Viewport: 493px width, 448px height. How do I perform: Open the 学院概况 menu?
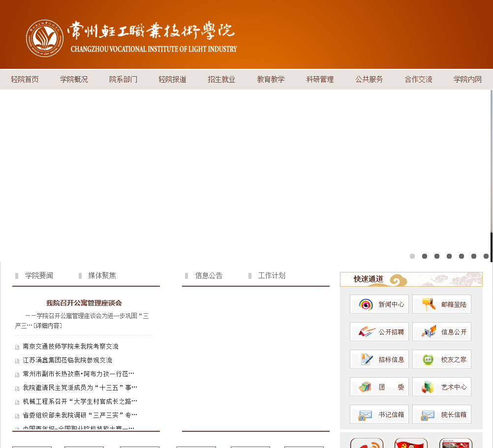(x=74, y=79)
